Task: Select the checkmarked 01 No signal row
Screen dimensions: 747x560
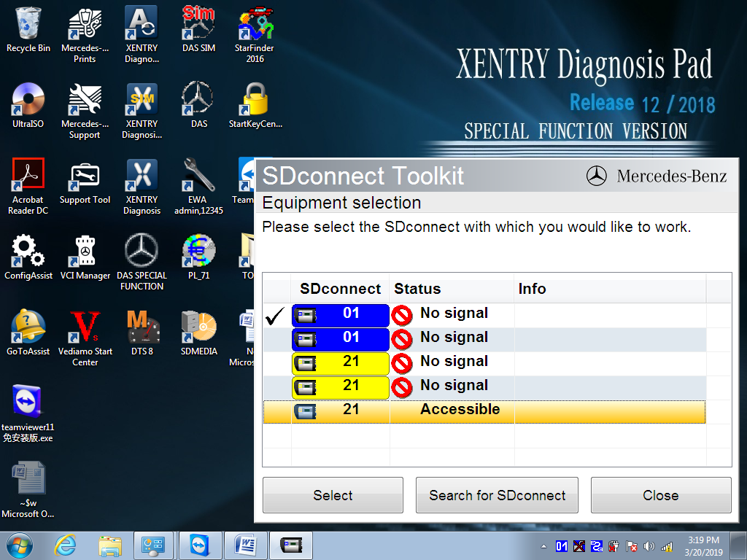Action: [484, 315]
